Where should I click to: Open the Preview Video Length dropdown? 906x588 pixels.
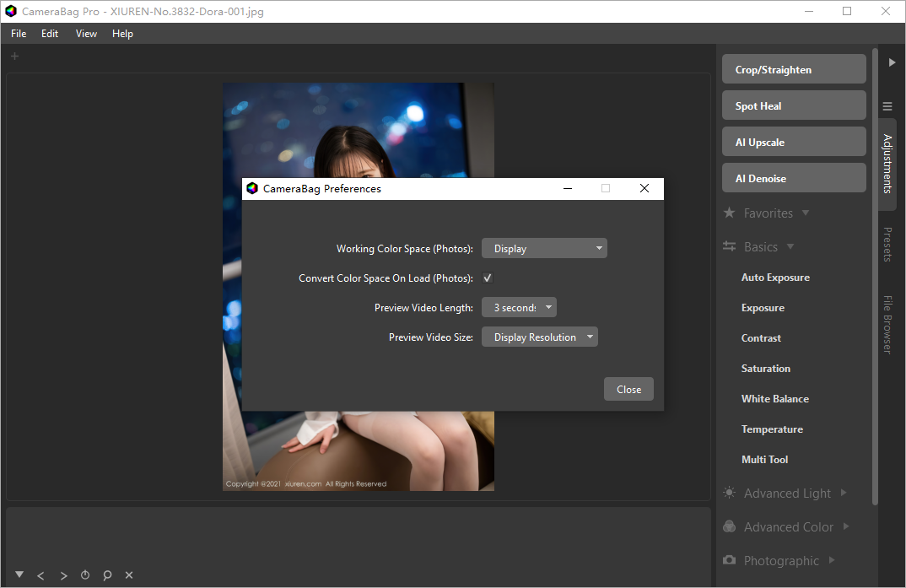(519, 308)
